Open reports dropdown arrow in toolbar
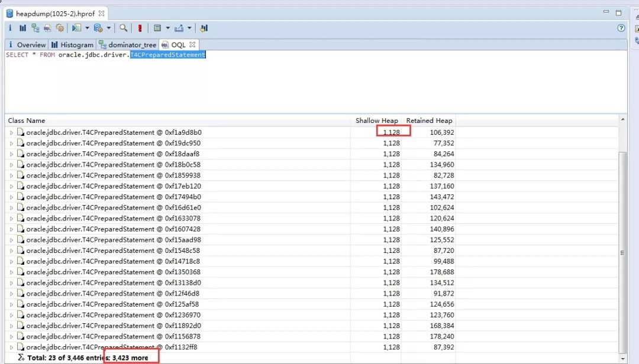Viewport: 639px width, 364px height. click(x=87, y=28)
